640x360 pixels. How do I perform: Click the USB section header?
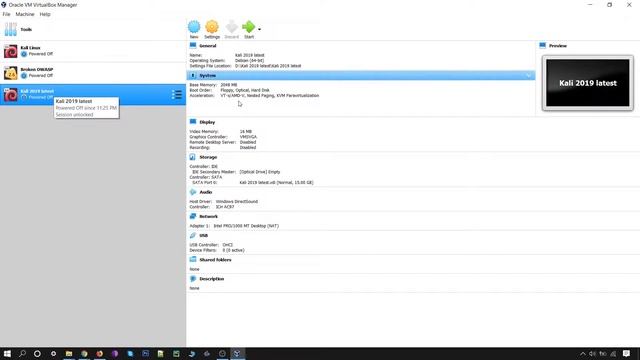click(204, 236)
